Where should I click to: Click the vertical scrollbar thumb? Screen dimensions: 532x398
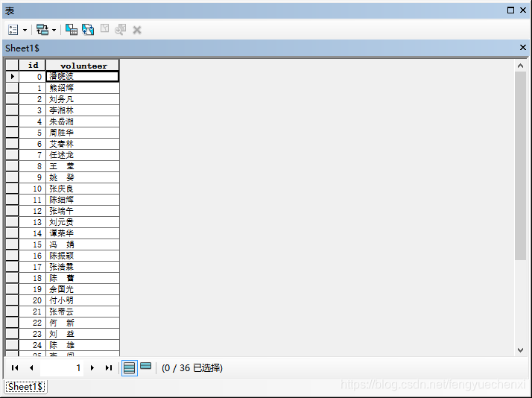(520, 165)
